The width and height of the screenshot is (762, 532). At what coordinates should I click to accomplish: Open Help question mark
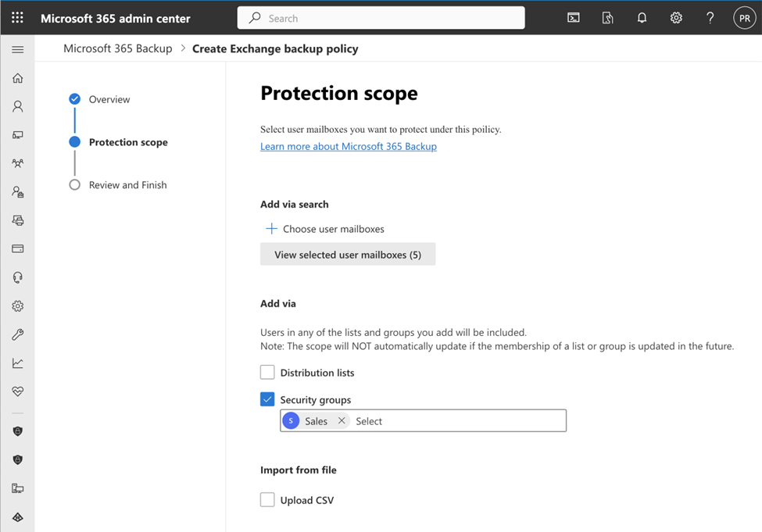click(x=710, y=18)
